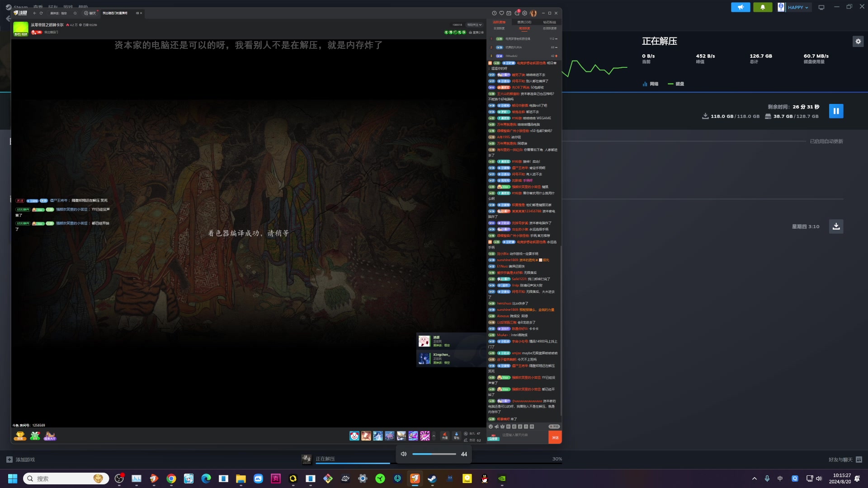The image size is (868, 488).
Task: Go back in the Douyu window
Action: [x=35, y=13]
